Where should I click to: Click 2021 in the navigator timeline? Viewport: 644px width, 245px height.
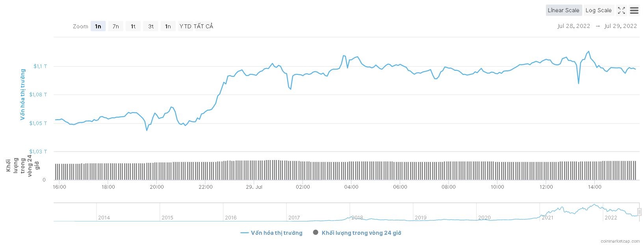coord(547,217)
